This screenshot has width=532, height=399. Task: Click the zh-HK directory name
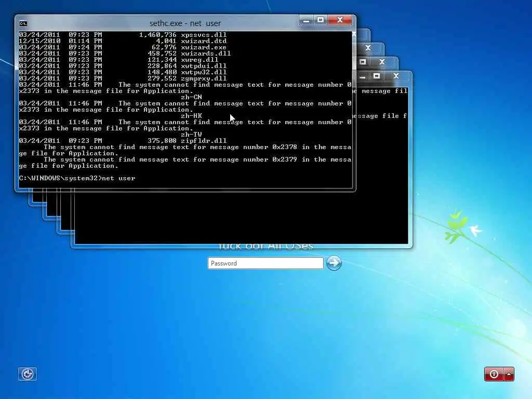[x=191, y=116]
